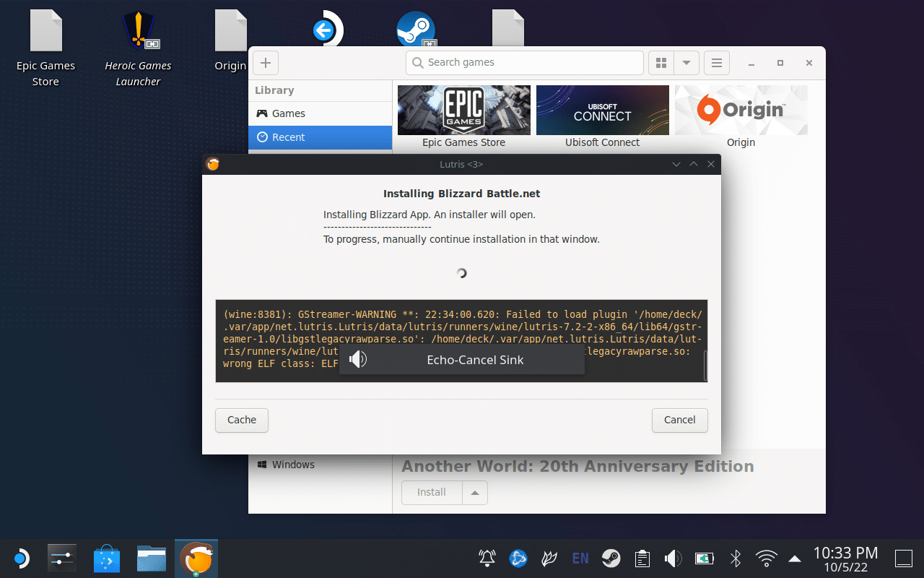
Task: Click the Steam tray icon
Action: click(x=611, y=558)
